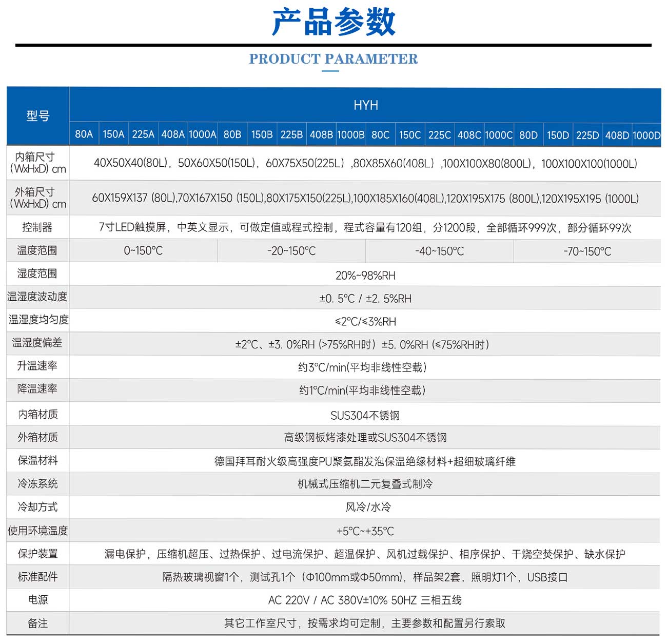Click the 保温材料 row label
This screenshot has height=644, width=667.
coord(38,460)
